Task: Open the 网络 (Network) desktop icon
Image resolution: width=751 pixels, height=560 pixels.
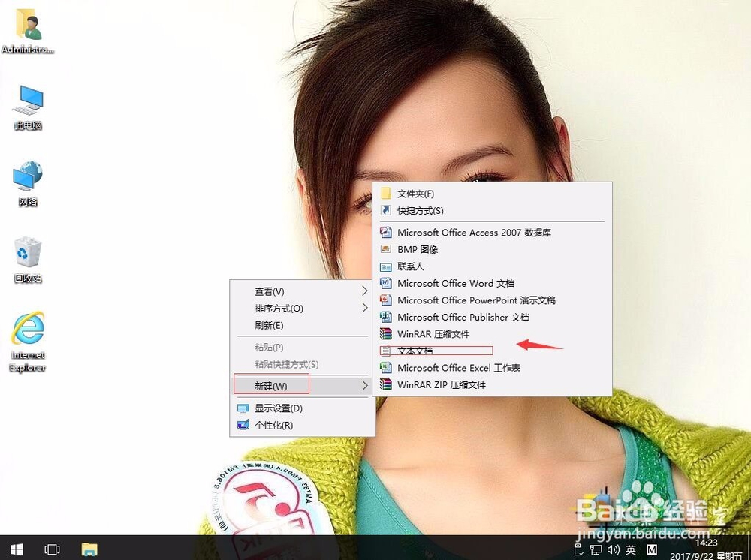Action: click(27, 182)
